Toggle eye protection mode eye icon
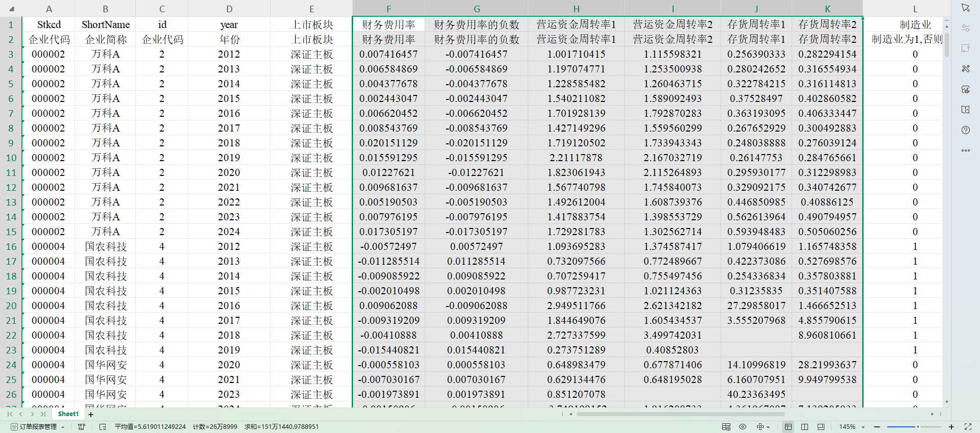The image size is (980, 433). click(743, 427)
